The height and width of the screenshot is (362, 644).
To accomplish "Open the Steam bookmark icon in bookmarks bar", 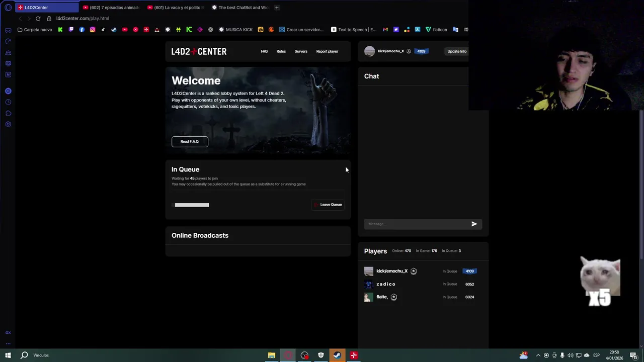I will 114,30.
